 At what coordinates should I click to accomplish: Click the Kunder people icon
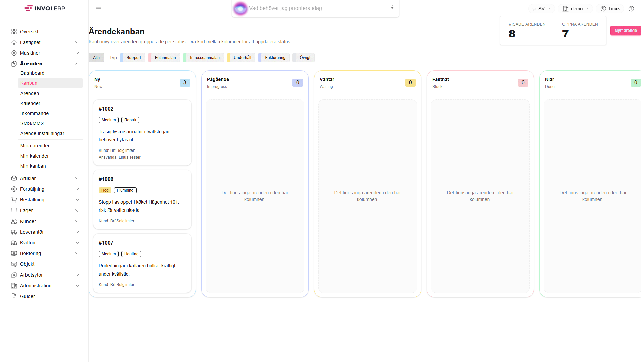(14, 221)
